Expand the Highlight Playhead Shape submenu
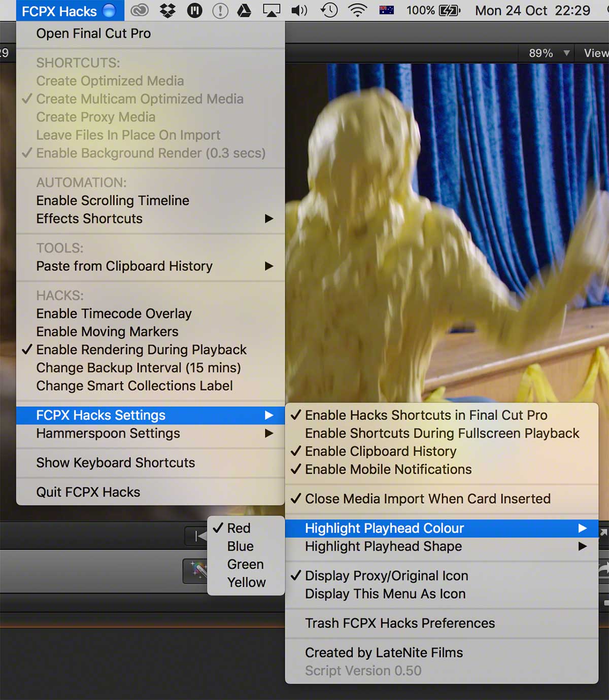The image size is (609, 700). (442, 547)
